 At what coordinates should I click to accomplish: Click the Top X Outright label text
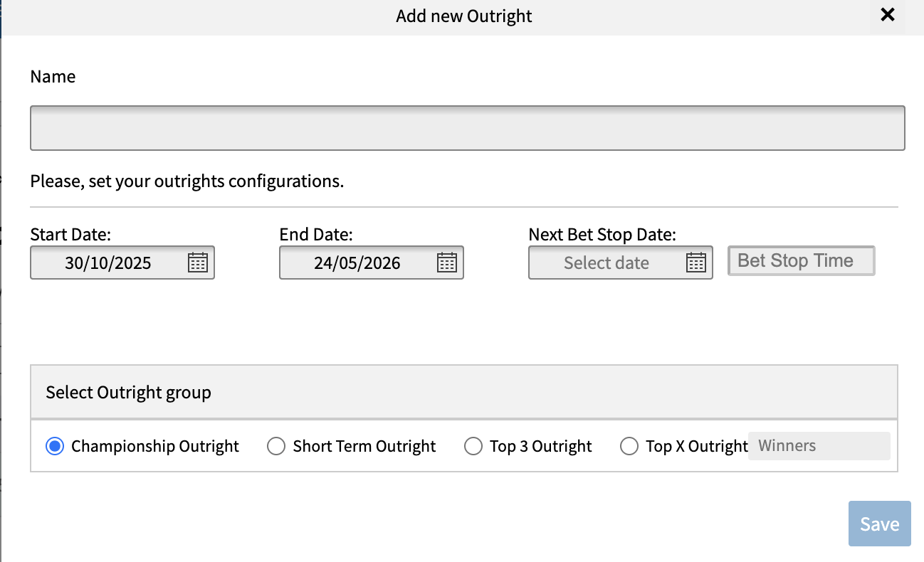click(696, 447)
